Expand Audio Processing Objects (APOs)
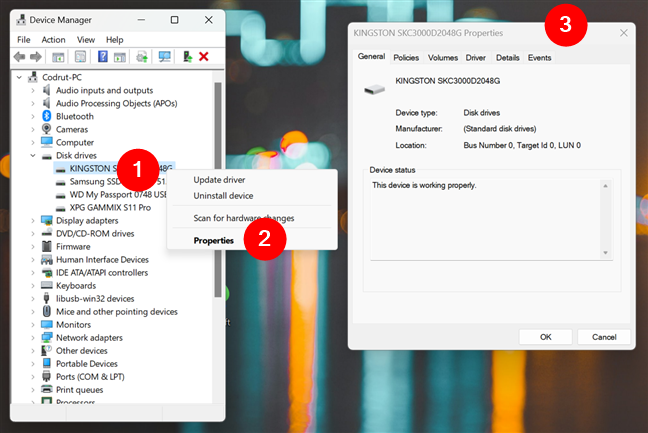Viewport: 648px width, 433px height. pyautogui.click(x=33, y=103)
